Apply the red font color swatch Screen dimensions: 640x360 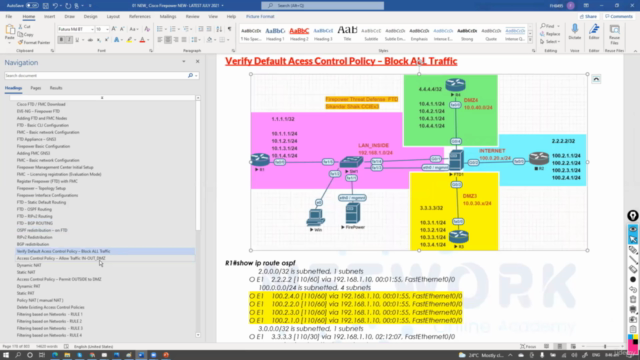[x=142, y=40]
